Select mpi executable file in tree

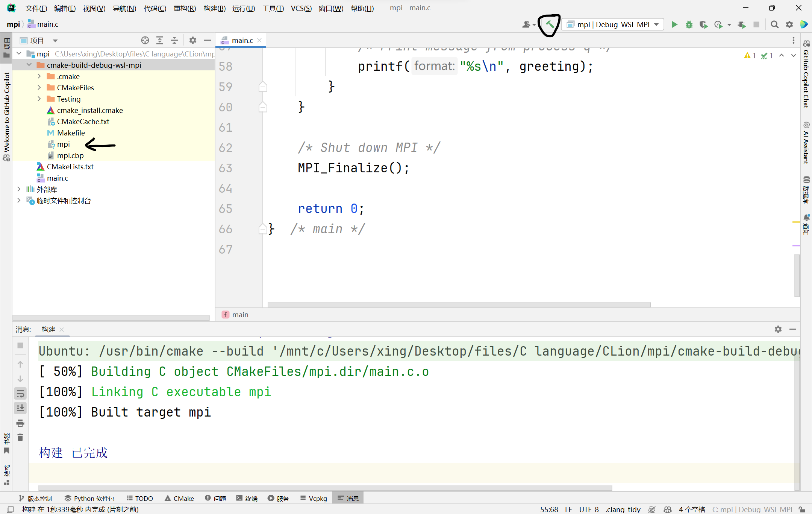pyautogui.click(x=64, y=144)
